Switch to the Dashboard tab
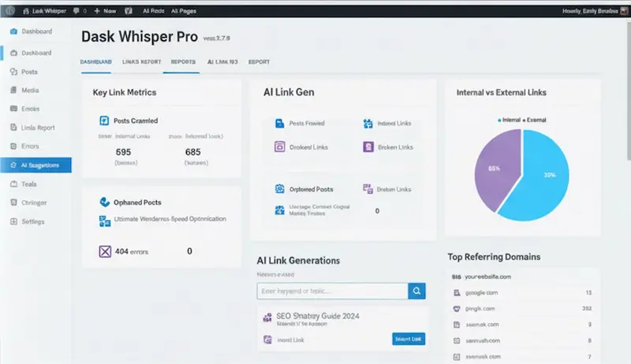631x364 pixels. point(95,62)
